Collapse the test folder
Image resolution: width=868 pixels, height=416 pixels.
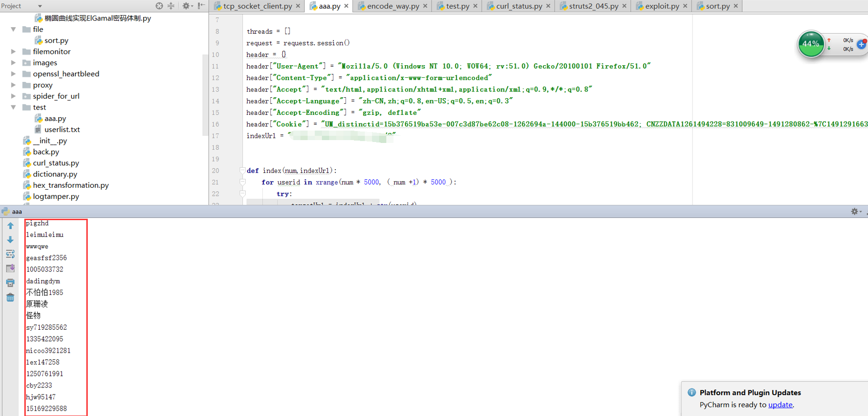point(13,107)
